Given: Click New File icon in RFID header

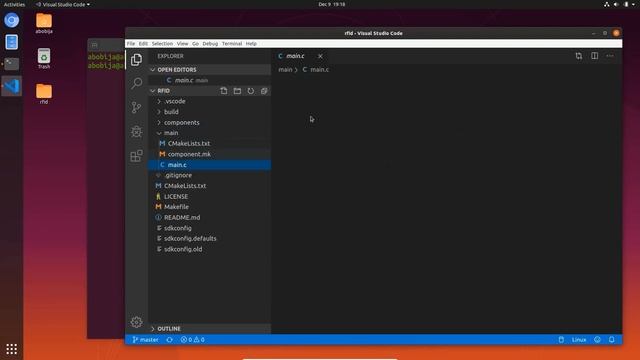Looking at the screenshot, I should (x=224, y=91).
